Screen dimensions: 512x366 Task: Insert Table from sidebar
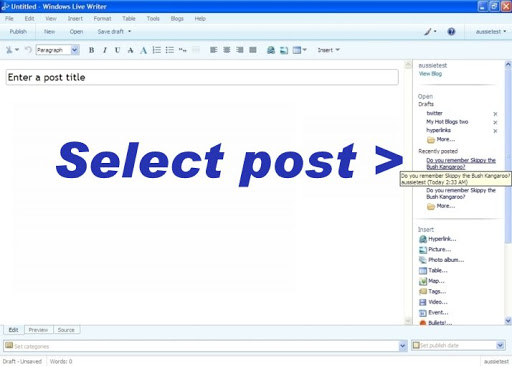[433, 270]
